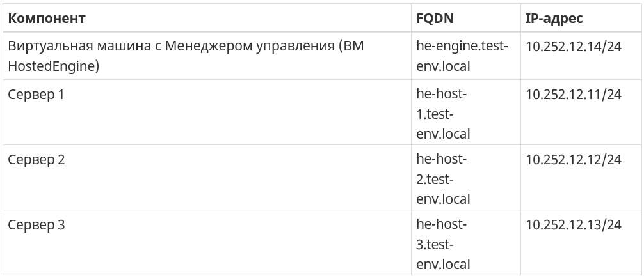Select the he-host-3.test-env.local FQDN
Screen dimensions: 644x278
(x=466, y=242)
